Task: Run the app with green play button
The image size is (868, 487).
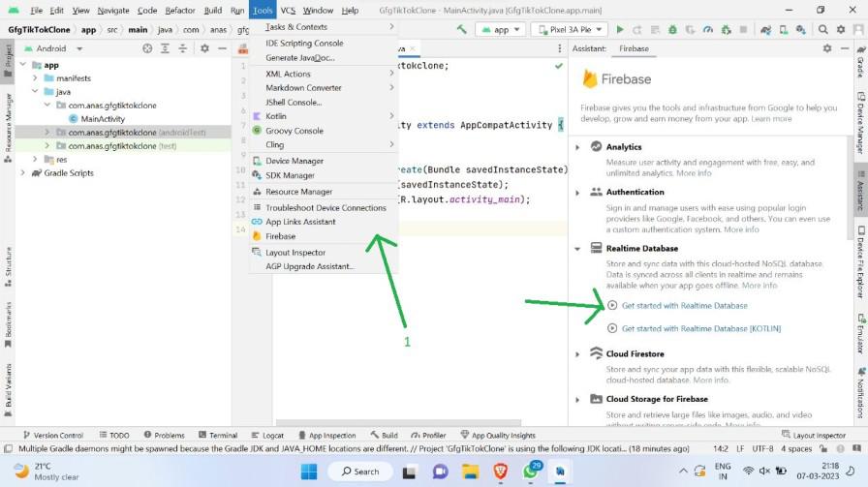Action: [x=620, y=29]
